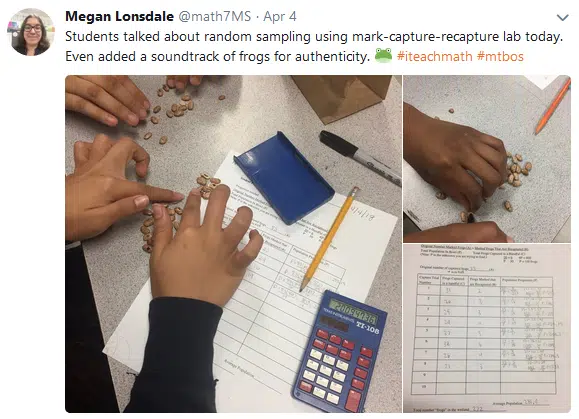Click the date 4/4/18 written on the paper

(x=363, y=213)
